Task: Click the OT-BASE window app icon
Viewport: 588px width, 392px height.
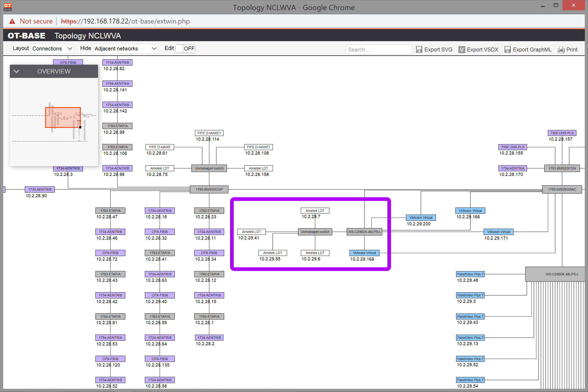Action: pyautogui.click(x=8, y=7)
